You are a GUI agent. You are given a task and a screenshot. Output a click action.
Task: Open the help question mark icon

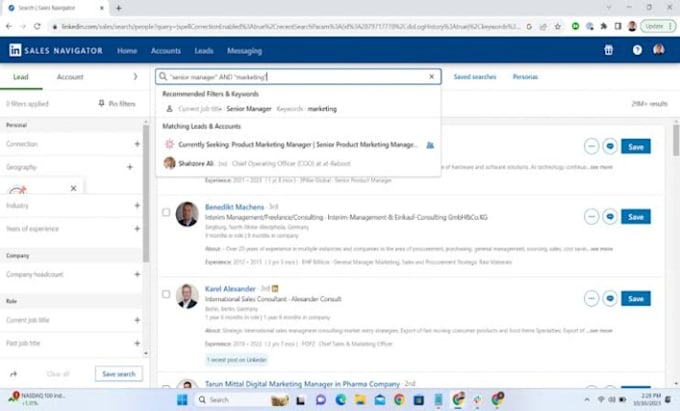click(637, 50)
